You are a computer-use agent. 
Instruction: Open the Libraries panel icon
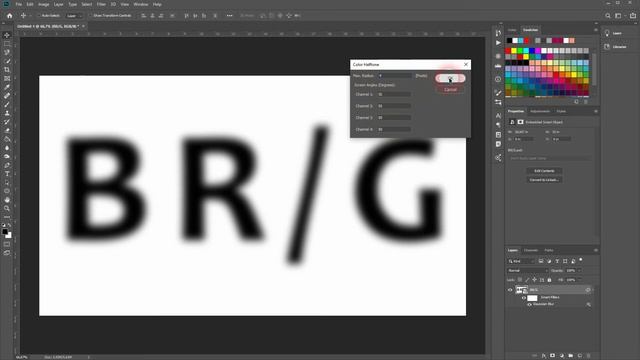click(x=607, y=47)
